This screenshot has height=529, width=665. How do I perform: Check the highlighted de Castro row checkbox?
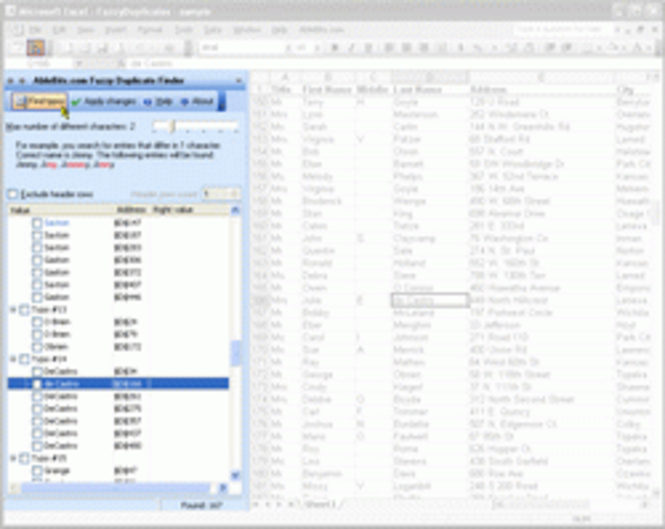(x=37, y=384)
